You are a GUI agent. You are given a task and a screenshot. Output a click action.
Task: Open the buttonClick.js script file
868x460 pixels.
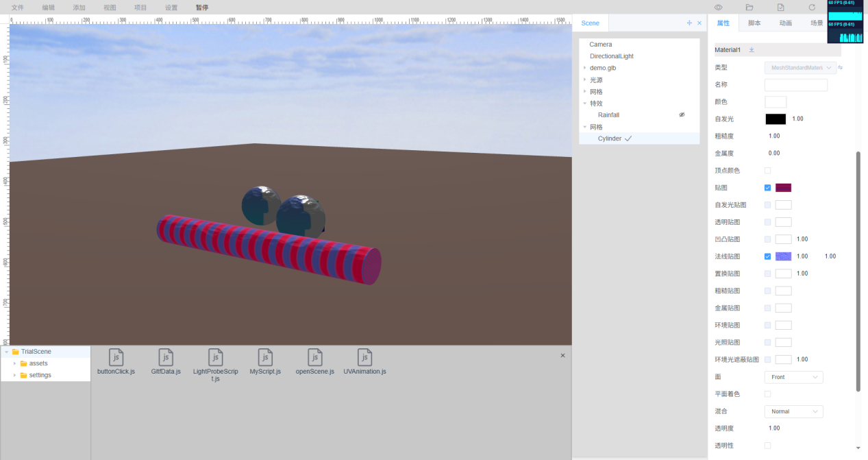[x=116, y=357]
